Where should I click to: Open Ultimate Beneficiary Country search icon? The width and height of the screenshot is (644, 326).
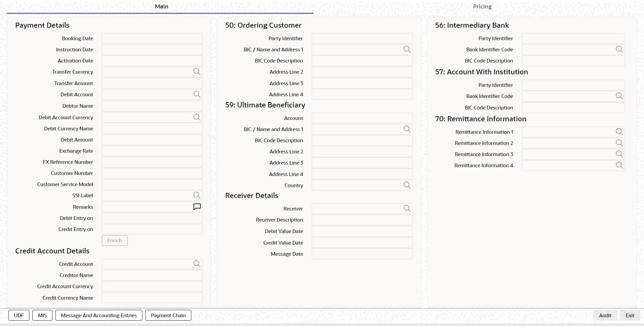[407, 185]
